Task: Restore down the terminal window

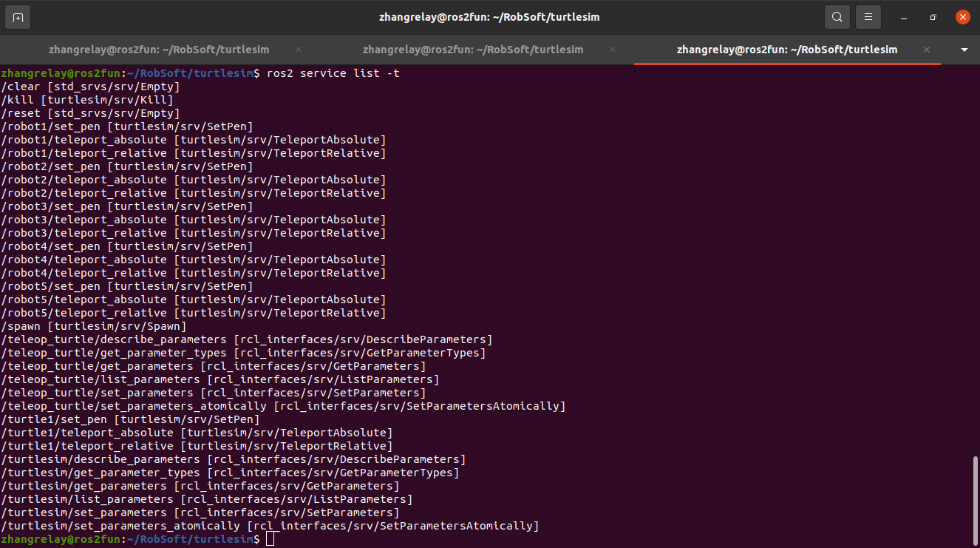Action: click(x=933, y=17)
